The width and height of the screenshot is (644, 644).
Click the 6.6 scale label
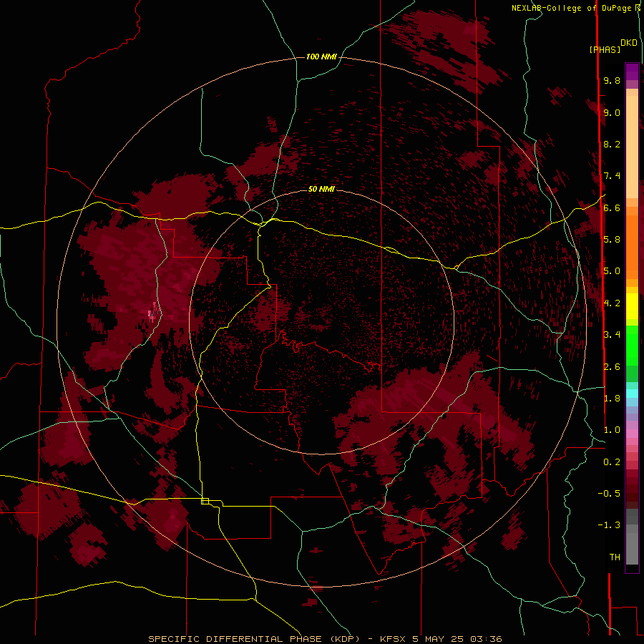612,208
